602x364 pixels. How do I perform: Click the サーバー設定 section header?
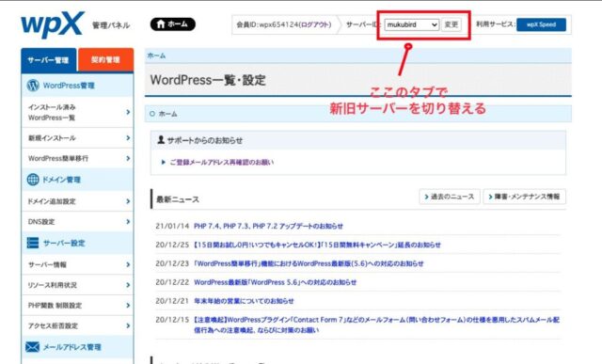pos(77,243)
